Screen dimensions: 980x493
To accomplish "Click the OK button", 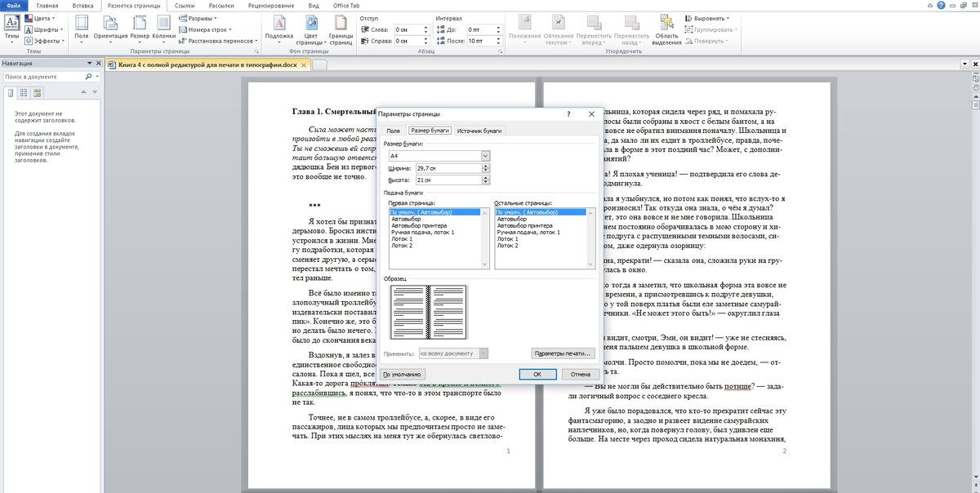I will [537, 374].
